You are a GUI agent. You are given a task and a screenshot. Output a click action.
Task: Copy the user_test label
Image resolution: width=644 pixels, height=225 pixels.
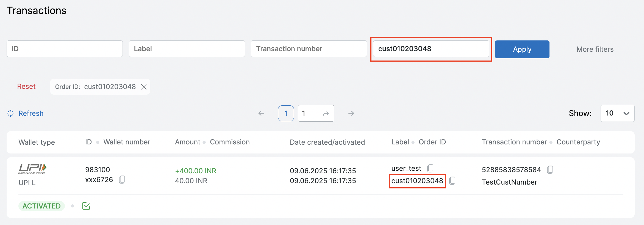tap(430, 168)
